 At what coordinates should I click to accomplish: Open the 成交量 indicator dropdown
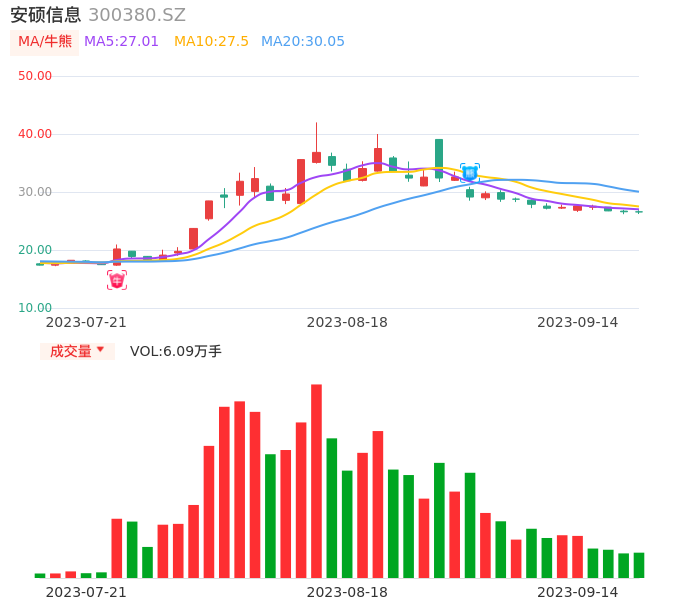click(77, 351)
